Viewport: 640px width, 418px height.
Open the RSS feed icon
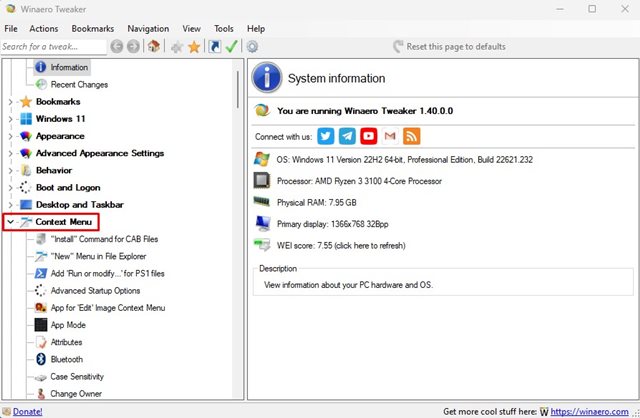[411, 136]
